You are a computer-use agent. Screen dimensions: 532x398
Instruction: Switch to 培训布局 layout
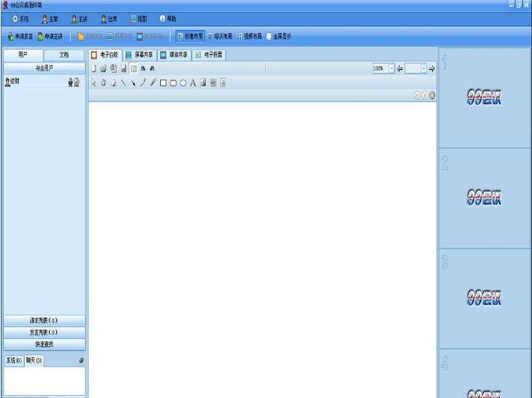(x=220, y=36)
